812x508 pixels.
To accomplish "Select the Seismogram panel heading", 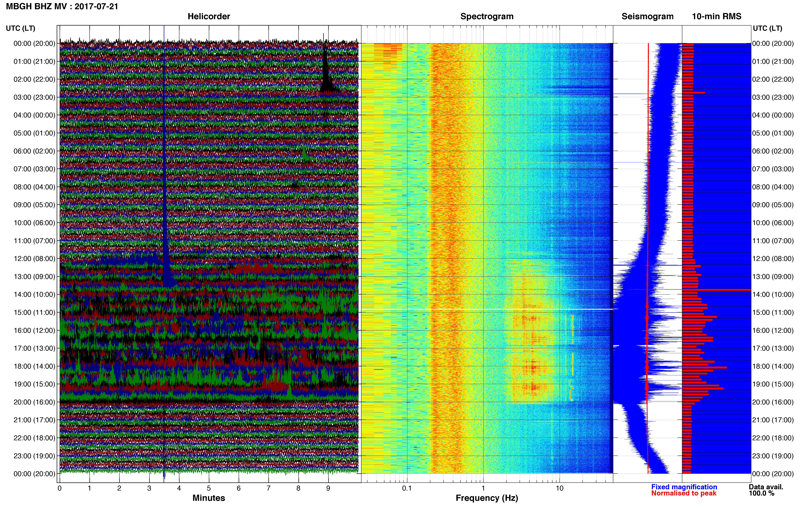I will point(648,16).
